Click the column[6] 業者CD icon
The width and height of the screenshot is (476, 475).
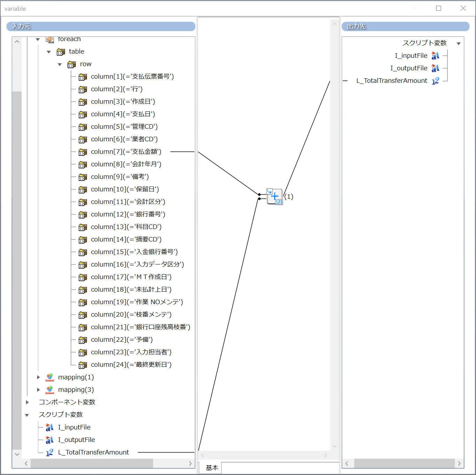pyautogui.click(x=83, y=140)
